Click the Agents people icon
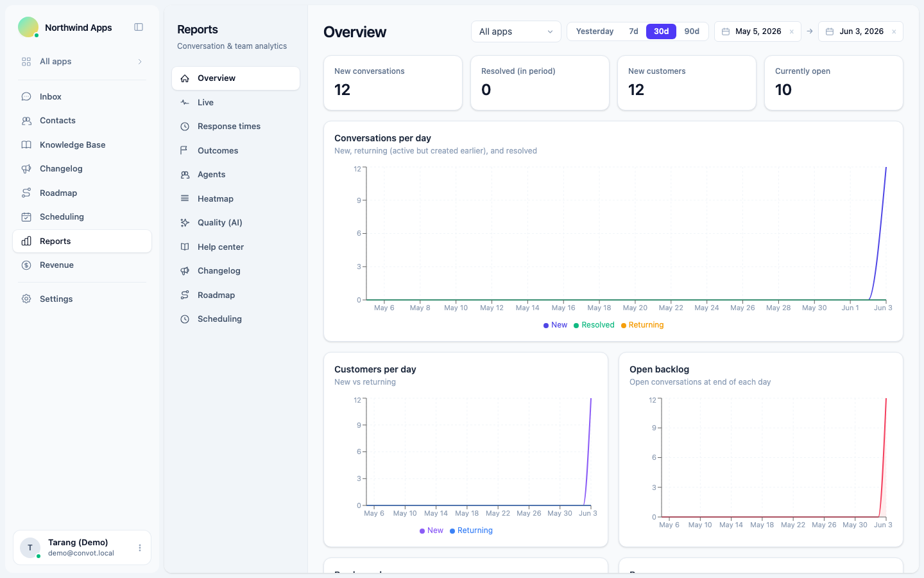Screen dimensions: 924x578 tap(185, 175)
